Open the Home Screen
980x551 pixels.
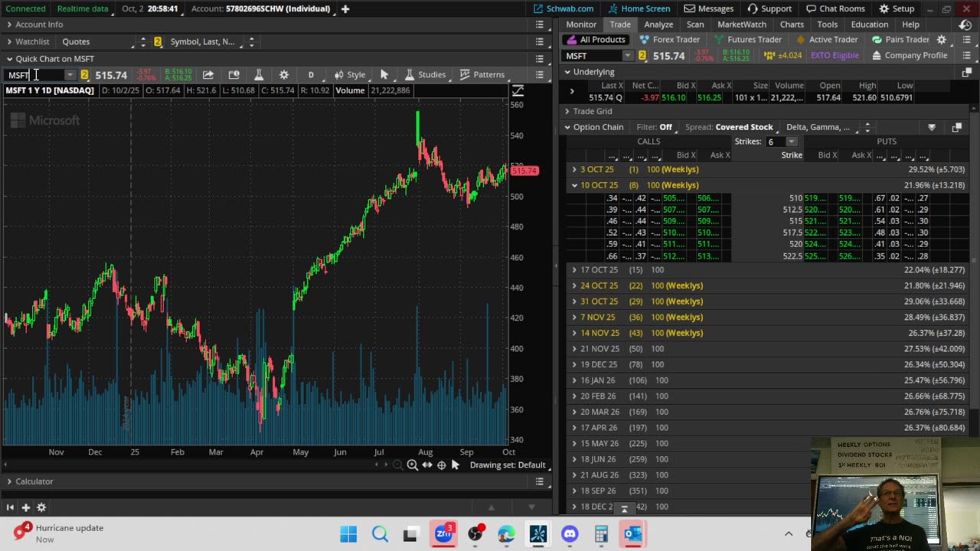(x=639, y=8)
